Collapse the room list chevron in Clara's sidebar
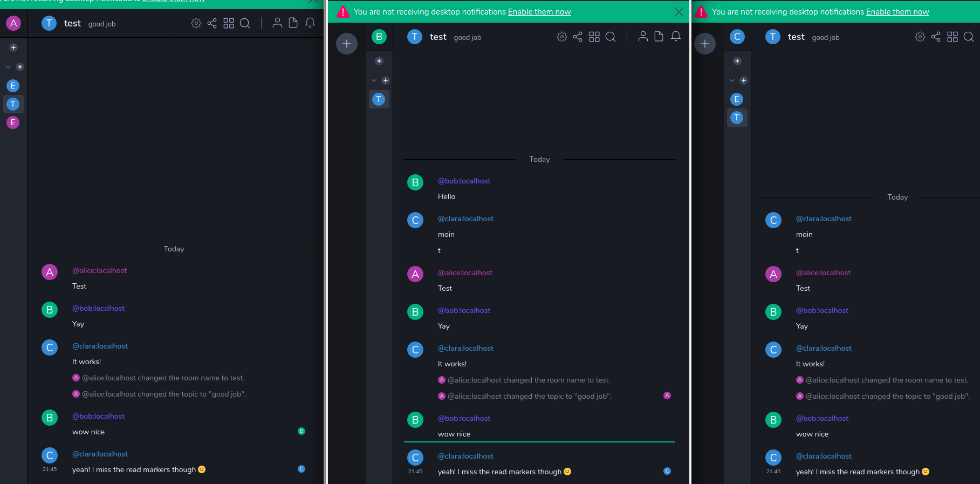 click(x=732, y=80)
